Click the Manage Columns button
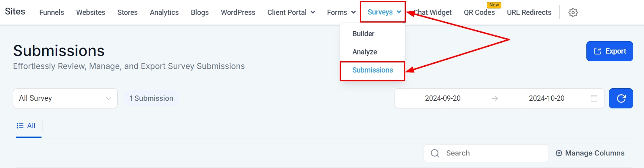 590,153
